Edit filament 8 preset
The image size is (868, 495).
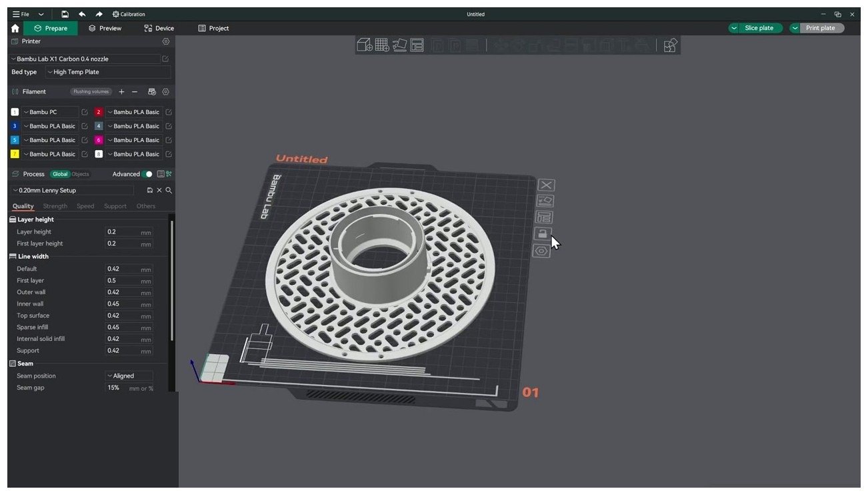tap(169, 154)
